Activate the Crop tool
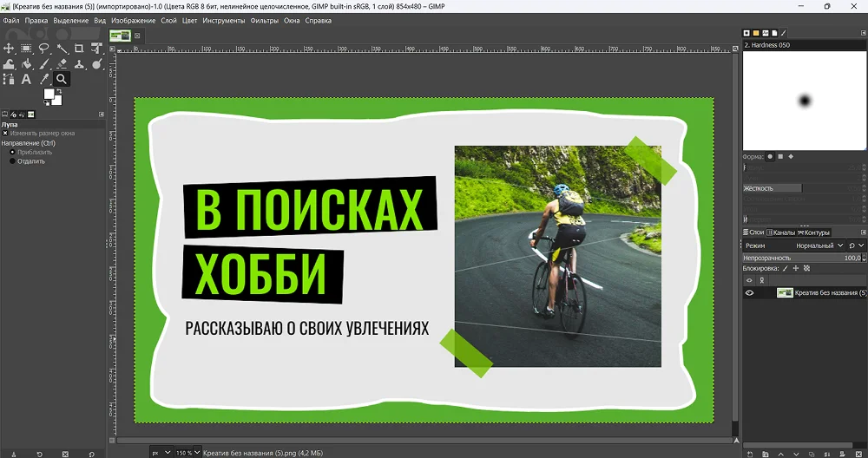Screen dimensions: 868x458 pos(79,49)
